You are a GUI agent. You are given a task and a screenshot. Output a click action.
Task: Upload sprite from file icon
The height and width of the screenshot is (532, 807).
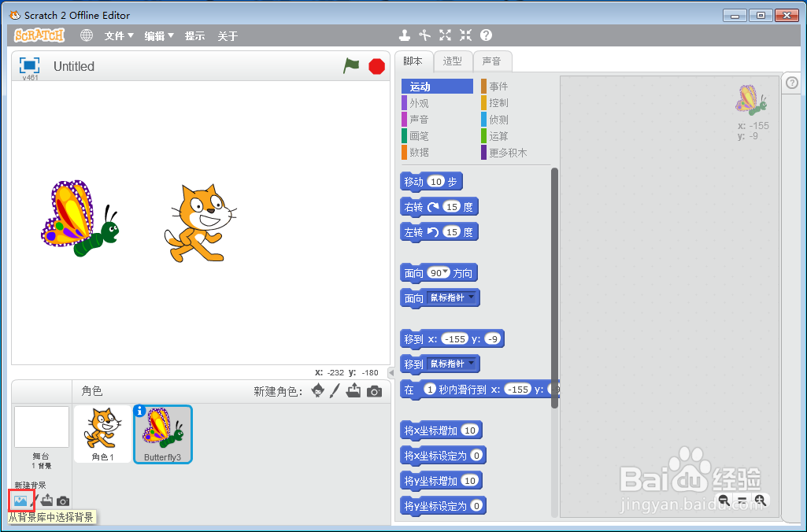(354, 391)
